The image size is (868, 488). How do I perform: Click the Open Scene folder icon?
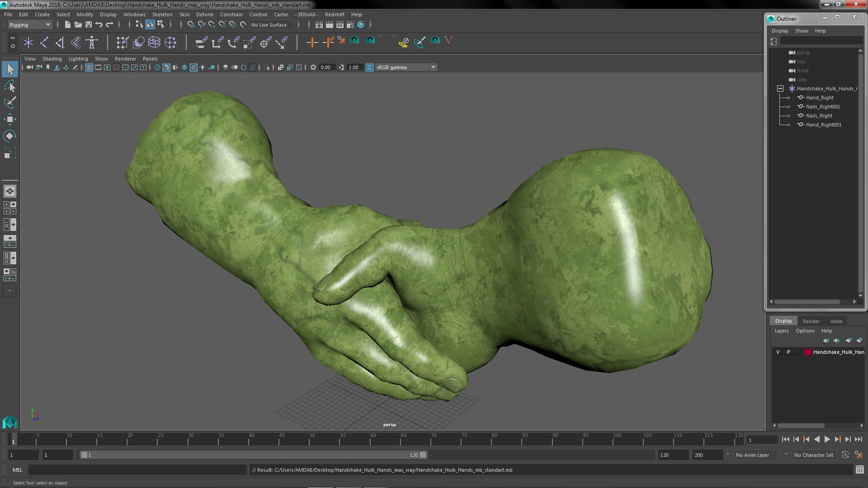(x=78, y=25)
